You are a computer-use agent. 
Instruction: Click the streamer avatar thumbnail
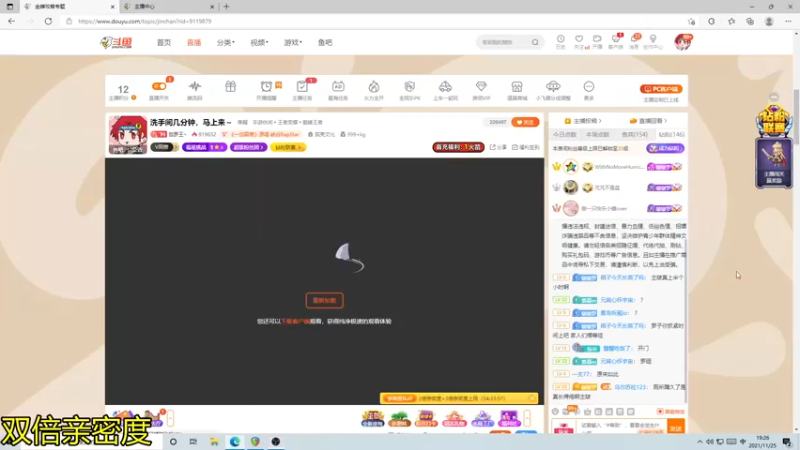[128, 135]
